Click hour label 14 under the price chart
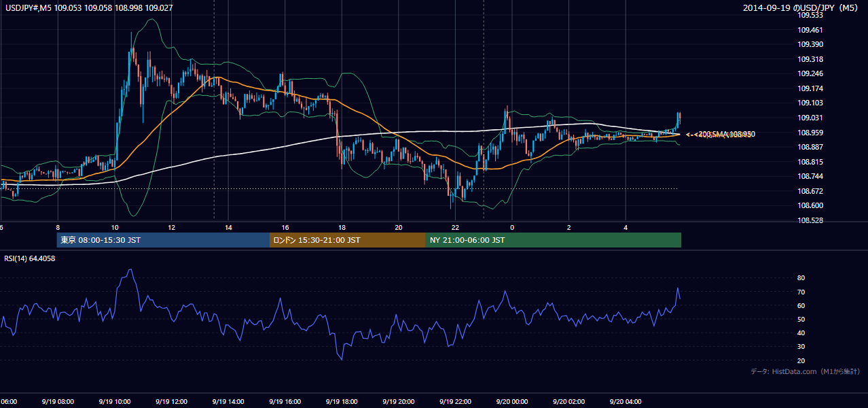This screenshot has height=408, width=868. (x=228, y=228)
